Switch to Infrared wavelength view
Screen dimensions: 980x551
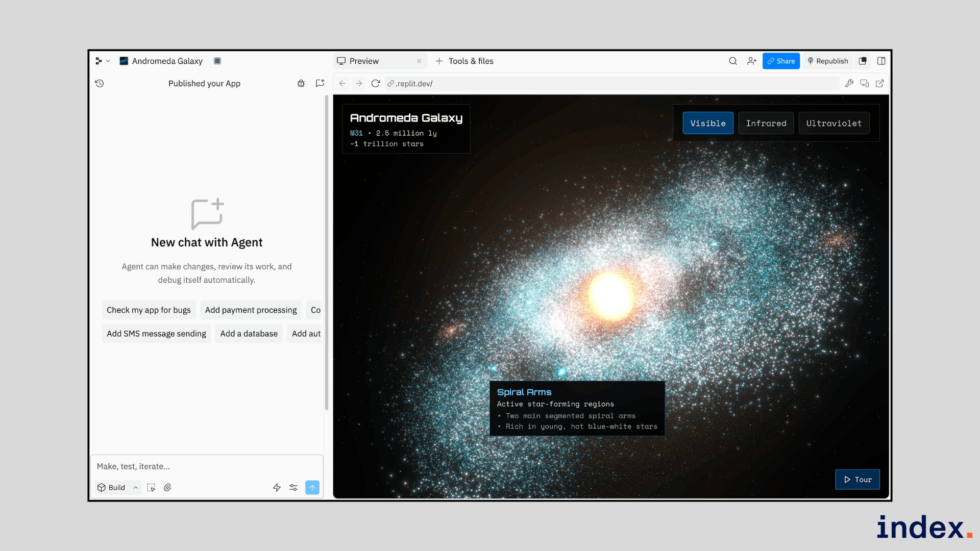[766, 123]
